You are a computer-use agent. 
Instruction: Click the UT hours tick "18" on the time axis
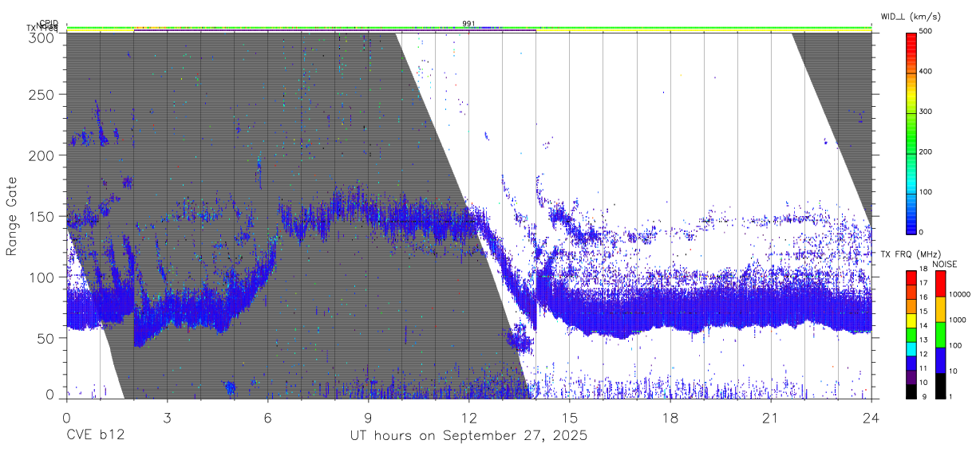click(x=670, y=418)
